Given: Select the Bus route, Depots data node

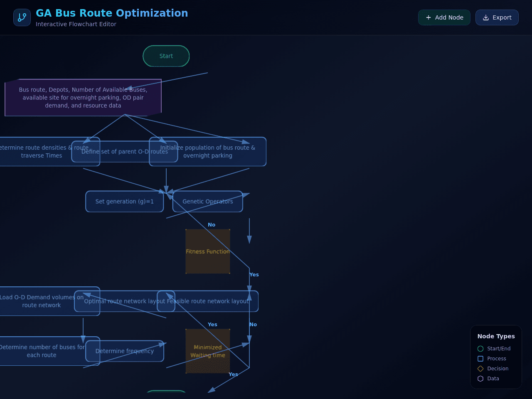Looking at the screenshot, I should 83,98.
